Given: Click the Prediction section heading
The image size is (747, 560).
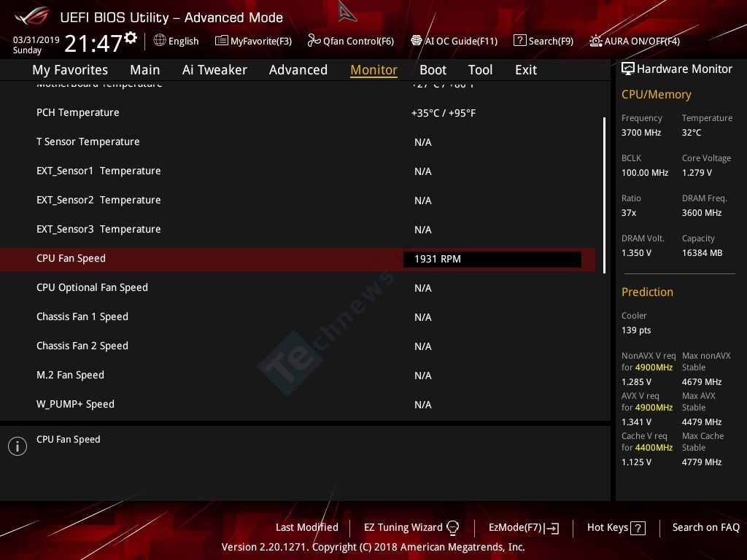Looking at the screenshot, I should point(648,292).
